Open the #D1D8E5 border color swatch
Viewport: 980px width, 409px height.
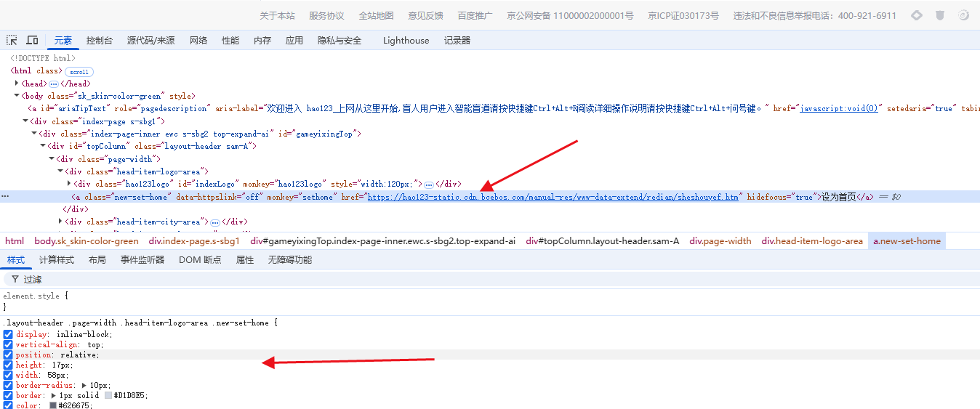pos(108,395)
